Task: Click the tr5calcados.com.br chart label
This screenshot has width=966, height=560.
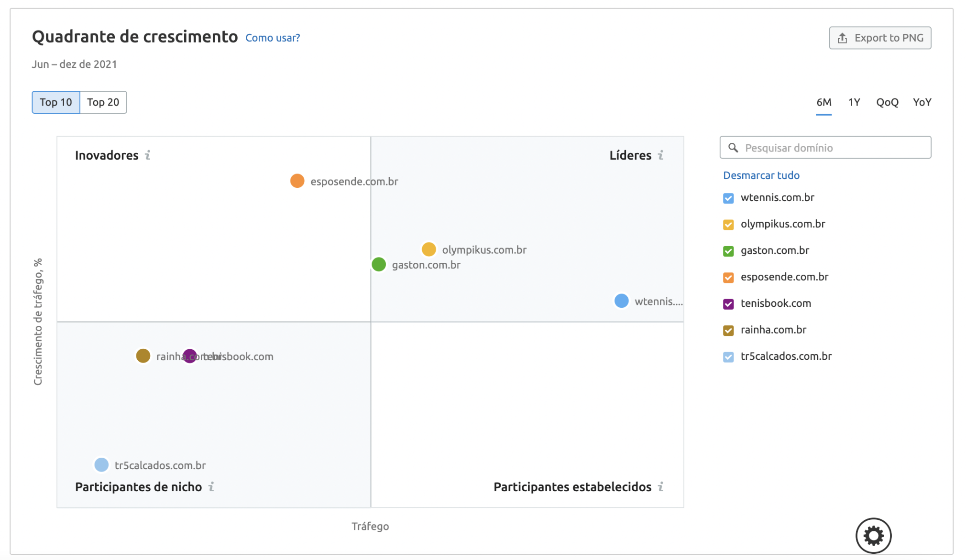Action: (x=160, y=465)
